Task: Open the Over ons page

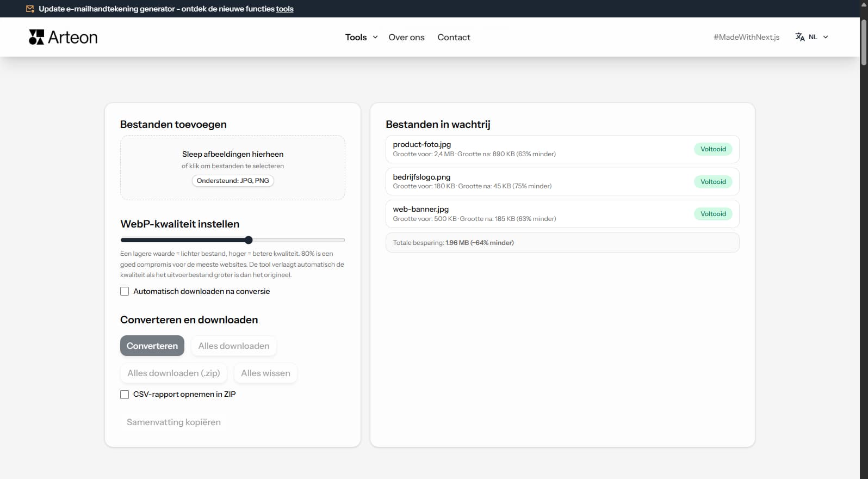Action: coord(406,37)
